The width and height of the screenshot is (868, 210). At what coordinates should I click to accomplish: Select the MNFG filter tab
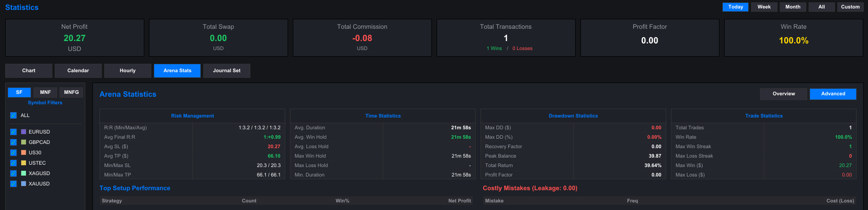pos(71,92)
